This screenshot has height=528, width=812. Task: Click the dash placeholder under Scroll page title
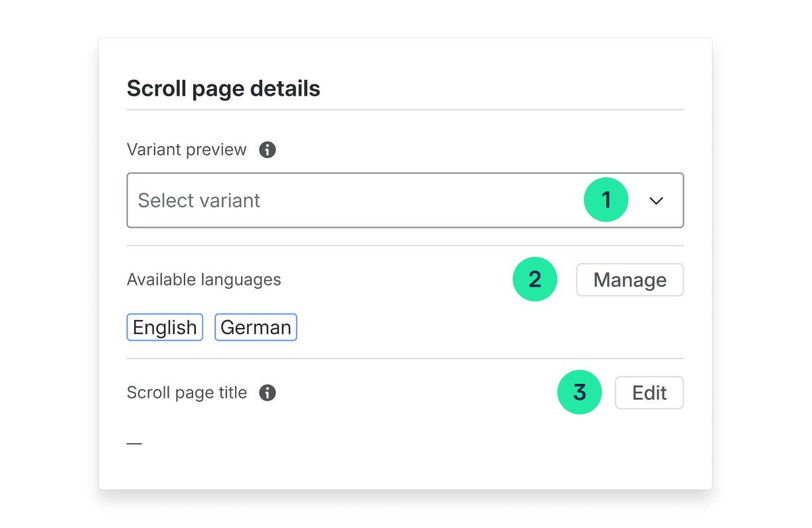pyautogui.click(x=134, y=443)
